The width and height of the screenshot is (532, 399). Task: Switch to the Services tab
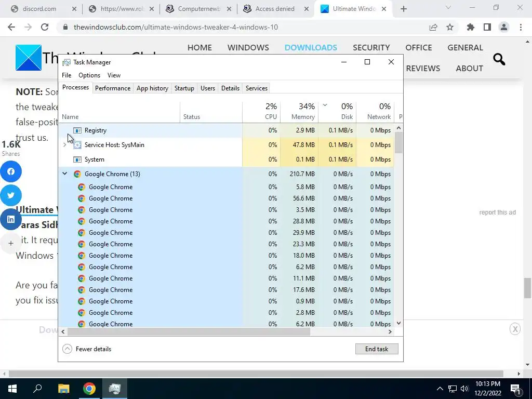click(x=257, y=88)
